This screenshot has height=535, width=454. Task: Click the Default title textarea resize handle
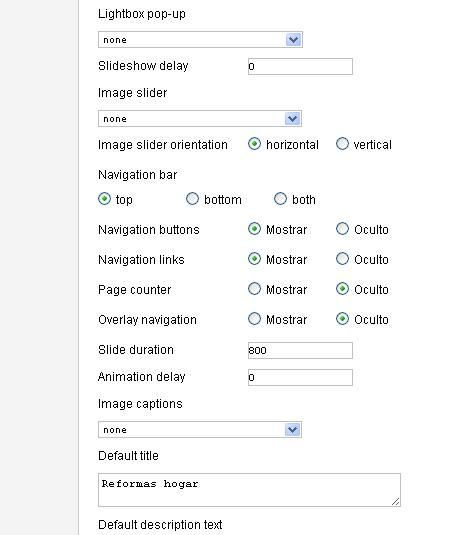(396, 502)
